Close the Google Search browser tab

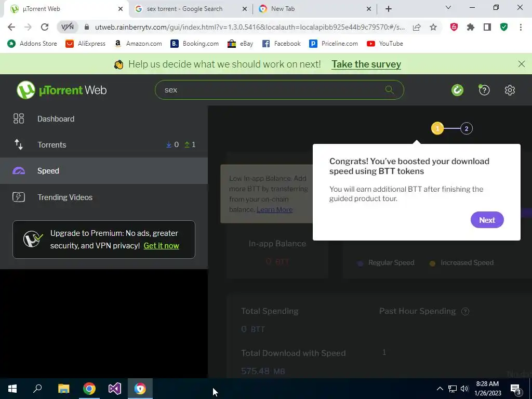[244, 9]
